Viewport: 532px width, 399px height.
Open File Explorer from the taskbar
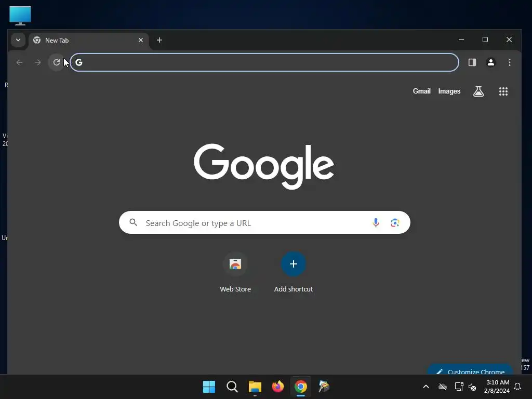(x=255, y=387)
